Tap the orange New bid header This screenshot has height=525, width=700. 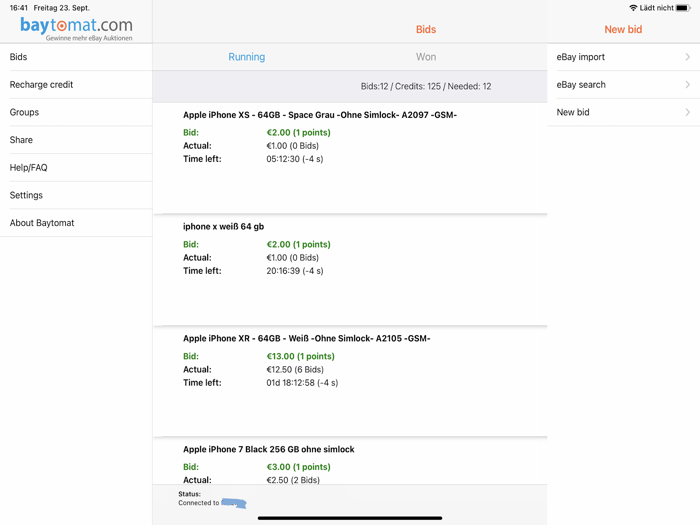(x=623, y=29)
